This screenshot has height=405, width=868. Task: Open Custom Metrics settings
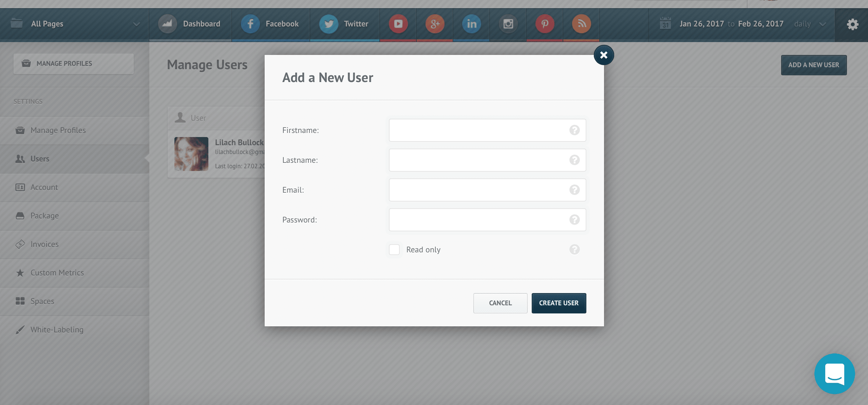click(74, 273)
